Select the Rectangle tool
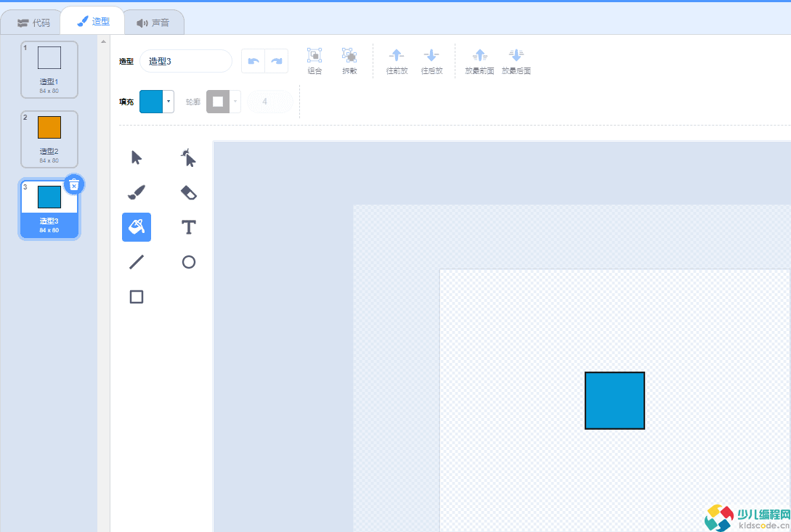Screen dimensions: 791x532 [x=137, y=297]
